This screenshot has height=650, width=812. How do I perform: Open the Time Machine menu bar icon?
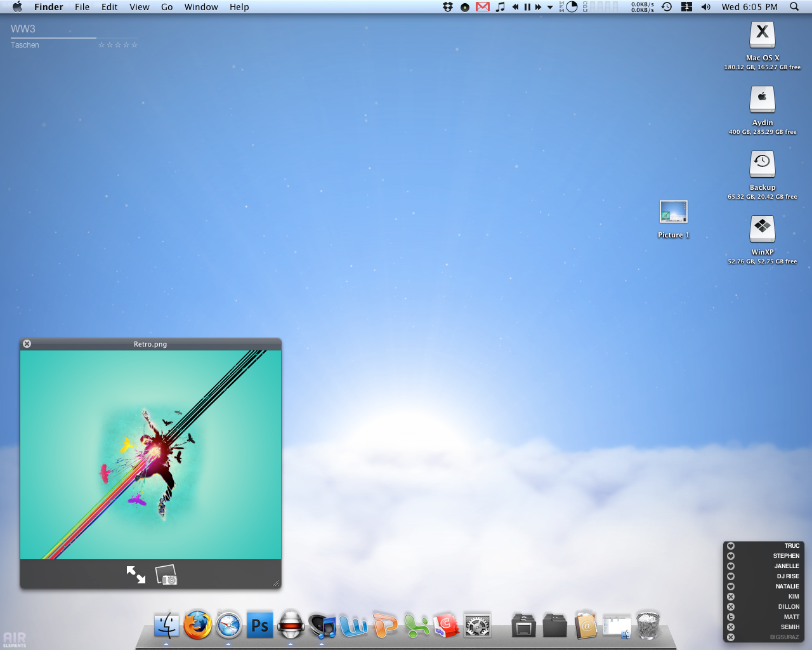[667, 7]
